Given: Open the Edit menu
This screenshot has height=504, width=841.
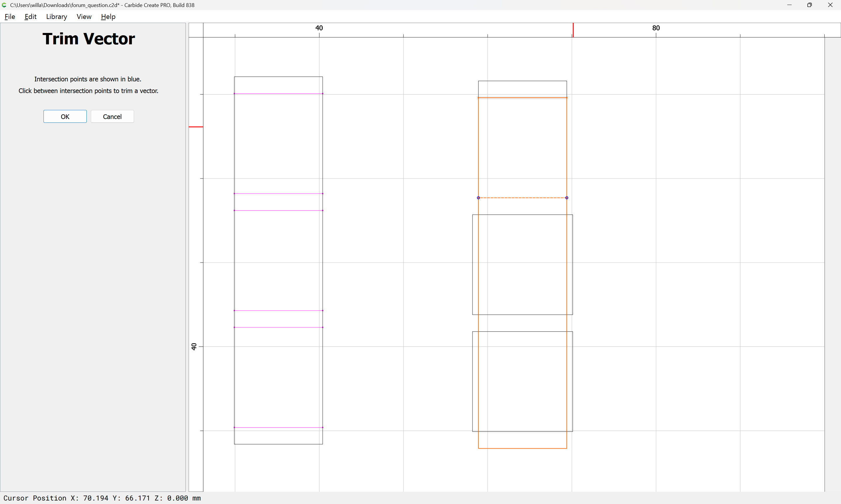Looking at the screenshot, I should tap(30, 17).
